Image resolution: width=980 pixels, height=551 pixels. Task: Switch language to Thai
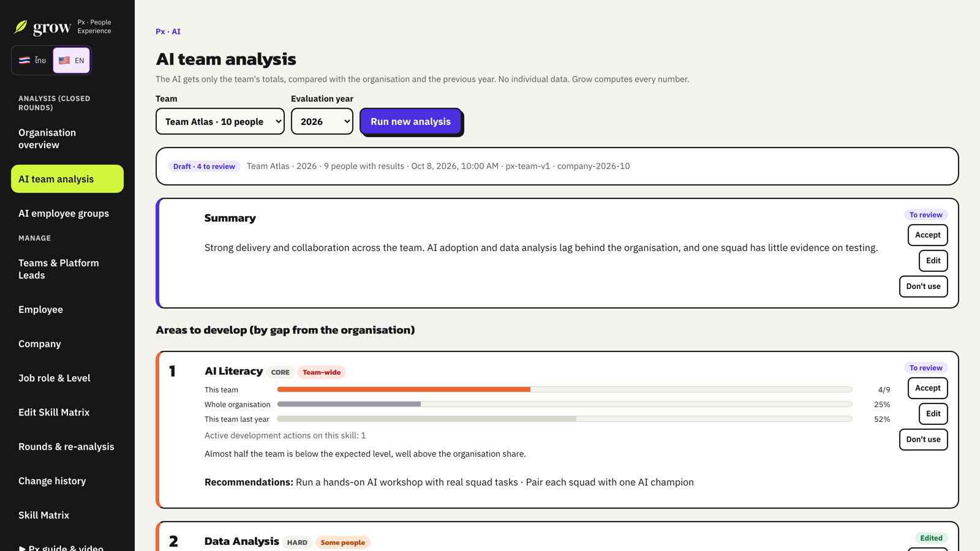click(x=32, y=60)
